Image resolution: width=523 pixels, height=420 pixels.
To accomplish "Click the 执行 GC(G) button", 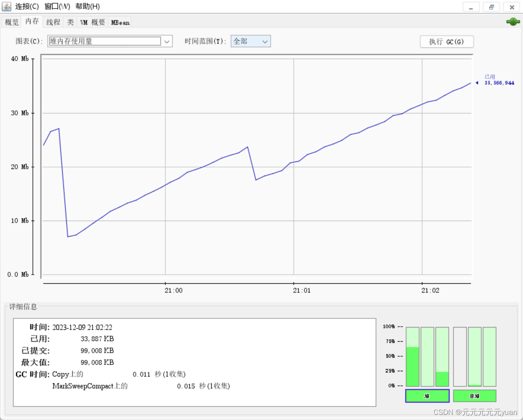I will 446,41.
